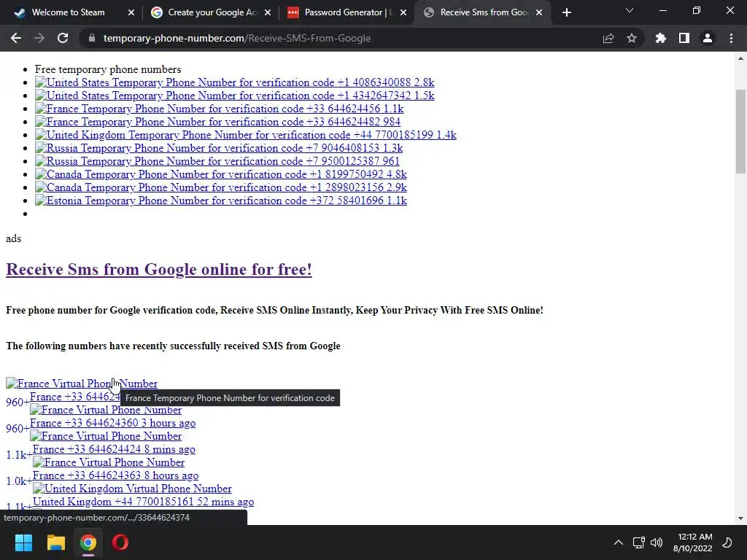This screenshot has width=747, height=560.
Task: Click the page vertical scrollbar thumb
Action: [x=740, y=131]
